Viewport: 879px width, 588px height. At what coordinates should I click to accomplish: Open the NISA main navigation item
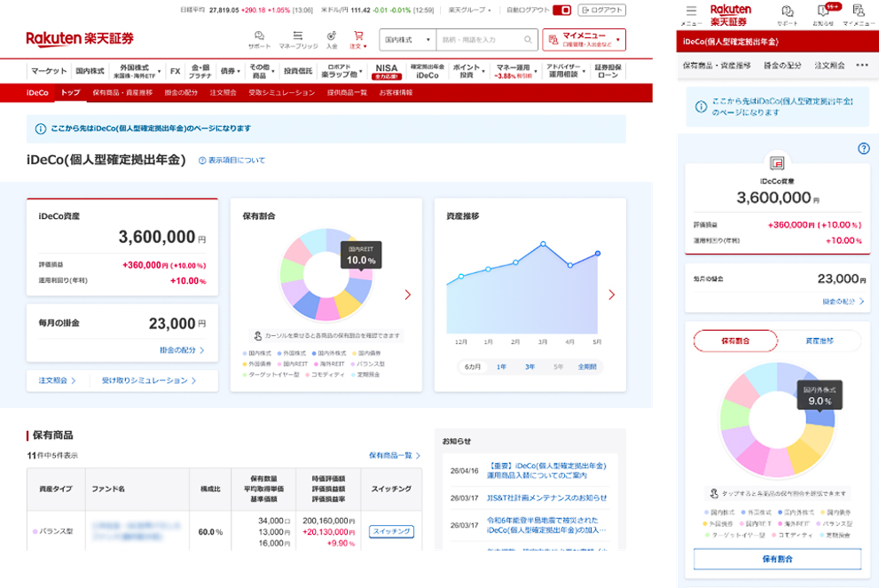coord(386,71)
